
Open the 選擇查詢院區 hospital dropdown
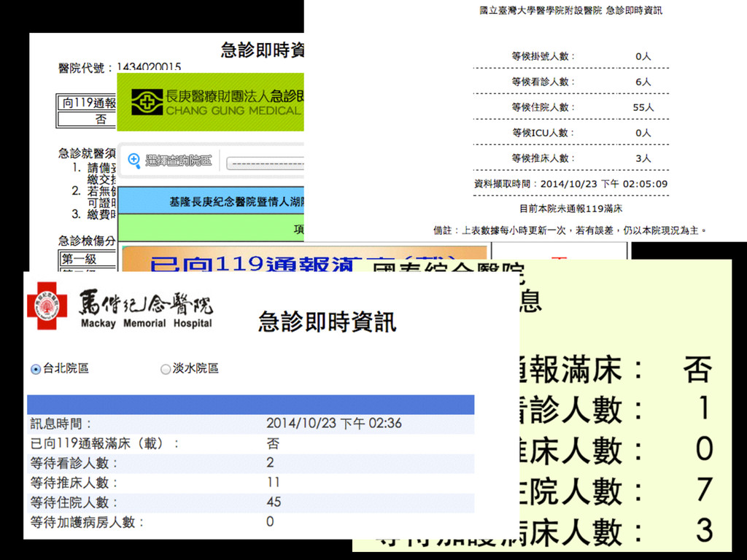click(x=265, y=163)
